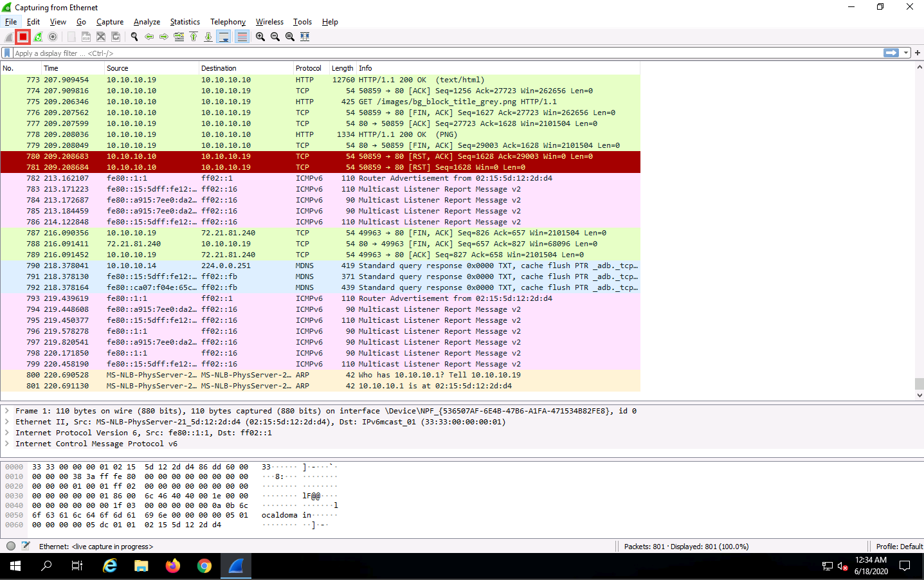Go back in packet history
924x580 pixels.
[149, 37]
